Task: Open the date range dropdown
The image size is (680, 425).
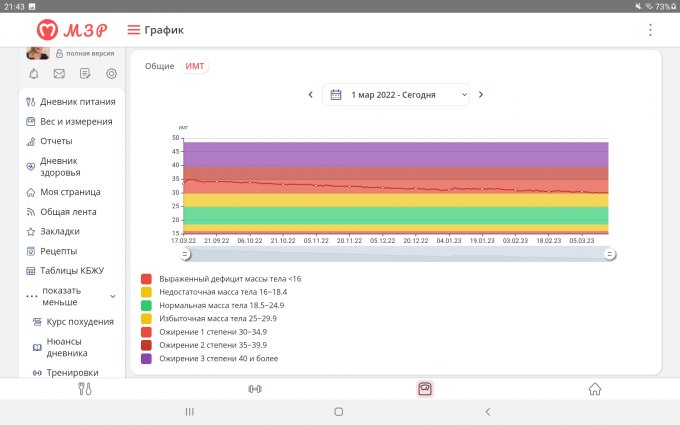Action: point(396,94)
